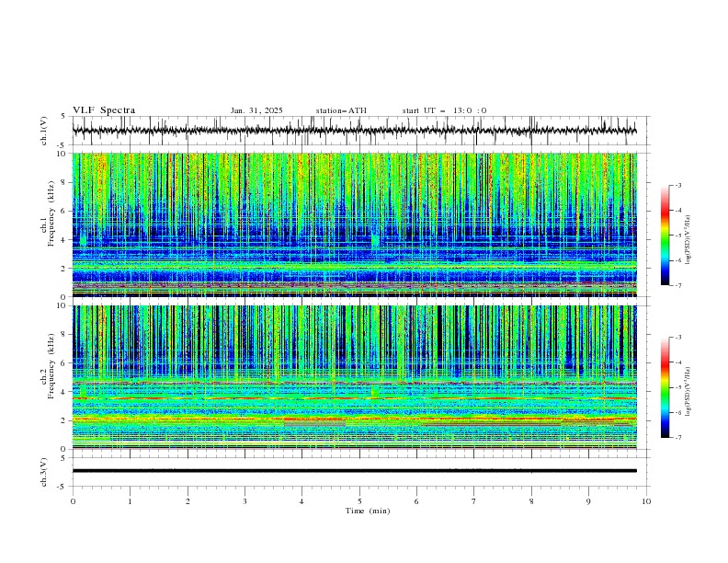Viewport: 728px width, 563px height.
Task: Click the "8" tick on the time axis
Action: (531, 501)
